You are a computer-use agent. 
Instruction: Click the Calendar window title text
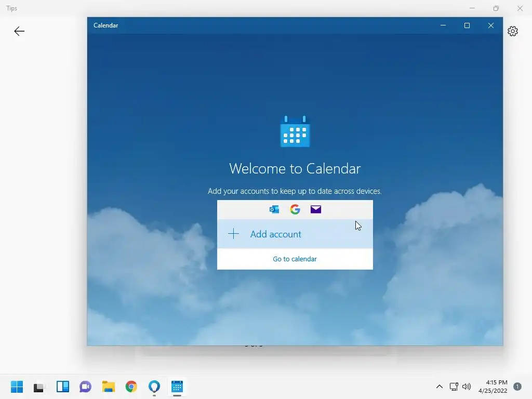point(106,25)
